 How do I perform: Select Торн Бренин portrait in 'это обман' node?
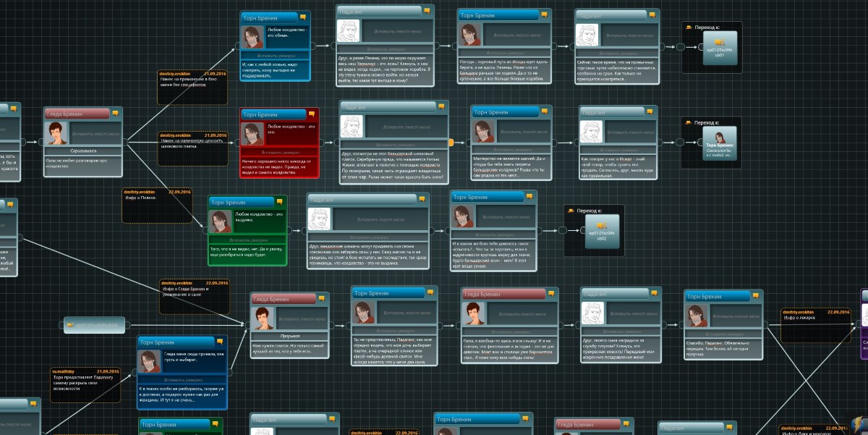252,38
